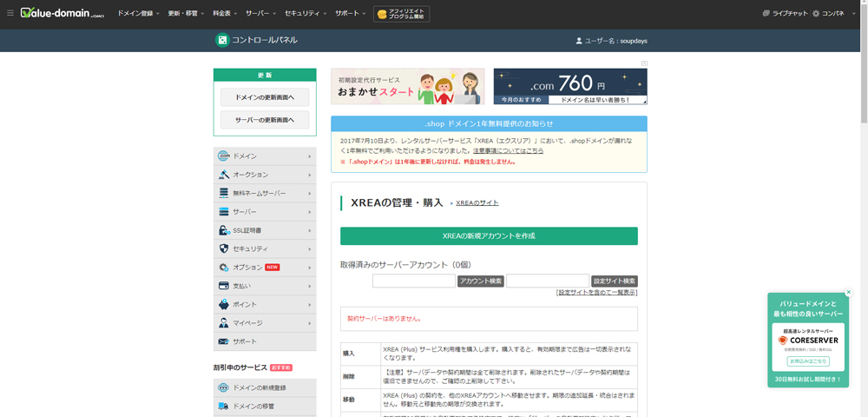Click the サーバー sidebar icon
Image resolution: width=868 pixels, height=417 pixels.
(224, 212)
